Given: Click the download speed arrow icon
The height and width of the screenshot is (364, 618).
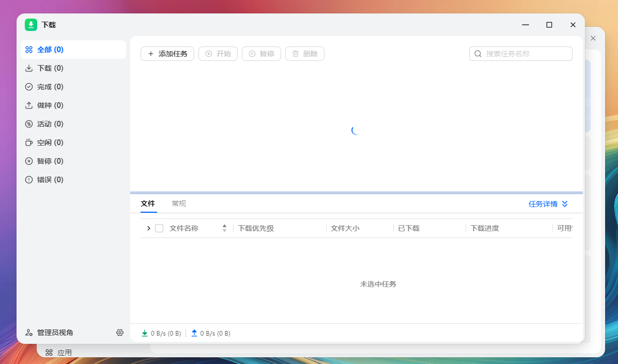Looking at the screenshot, I should click(x=145, y=333).
